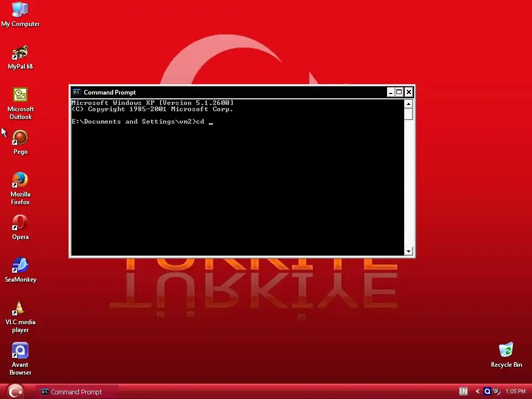Screen dimensions: 532x399
Task: Select the VLC media player shortcut
Action: pyautogui.click(x=20, y=317)
